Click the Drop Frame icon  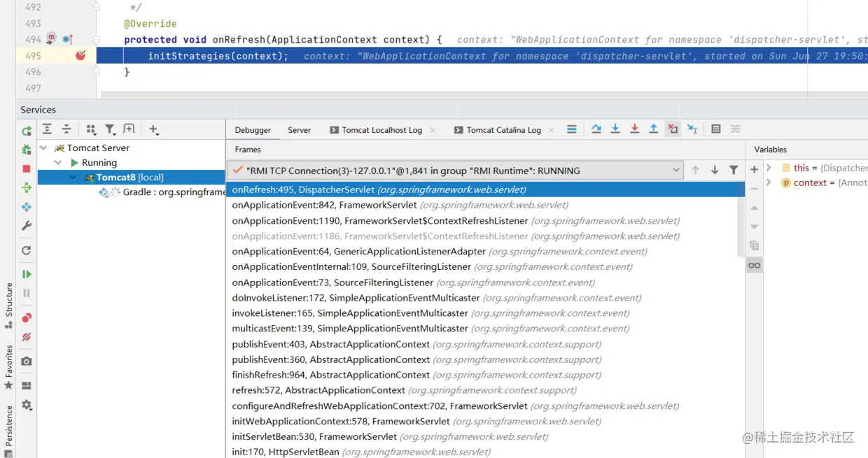click(673, 129)
